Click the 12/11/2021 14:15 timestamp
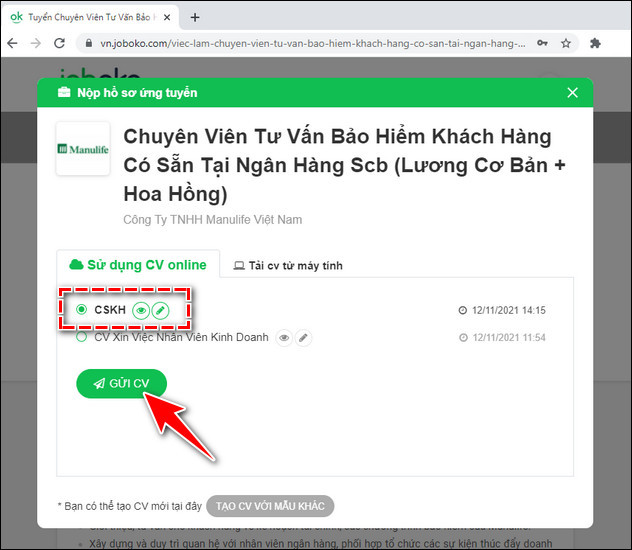 pyautogui.click(x=509, y=310)
